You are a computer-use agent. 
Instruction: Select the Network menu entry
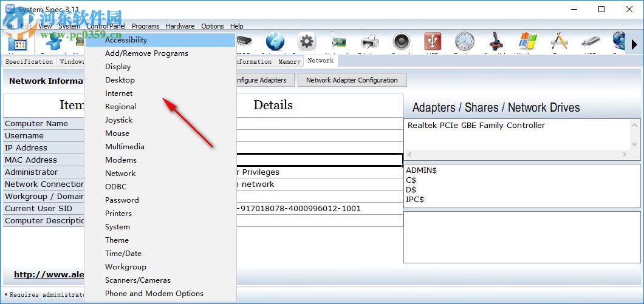(x=160, y=173)
